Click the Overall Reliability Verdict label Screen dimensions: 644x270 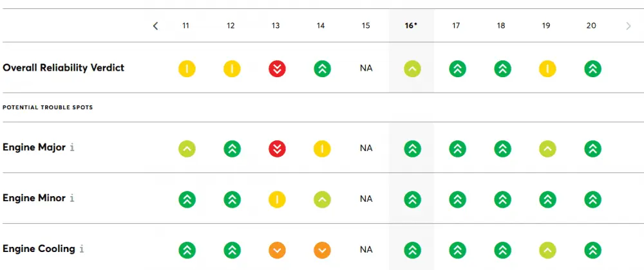point(63,67)
